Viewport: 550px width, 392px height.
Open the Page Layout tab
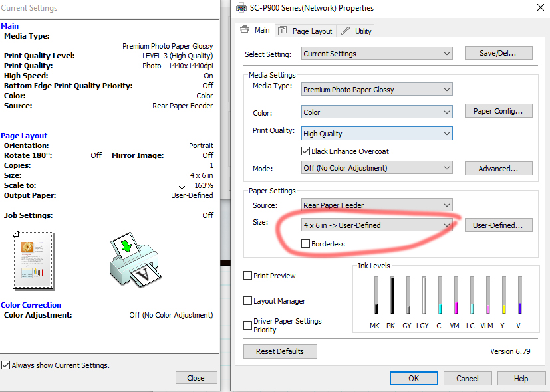[x=305, y=31]
